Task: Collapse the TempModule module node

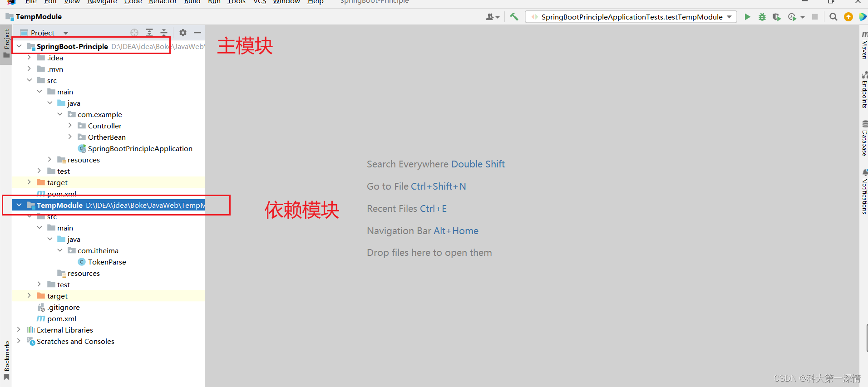Action: [x=19, y=205]
